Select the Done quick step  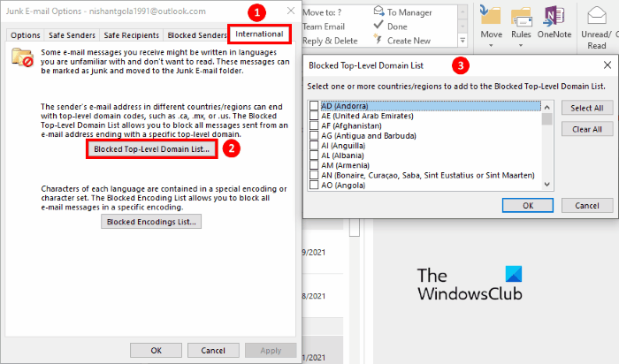[x=391, y=27]
